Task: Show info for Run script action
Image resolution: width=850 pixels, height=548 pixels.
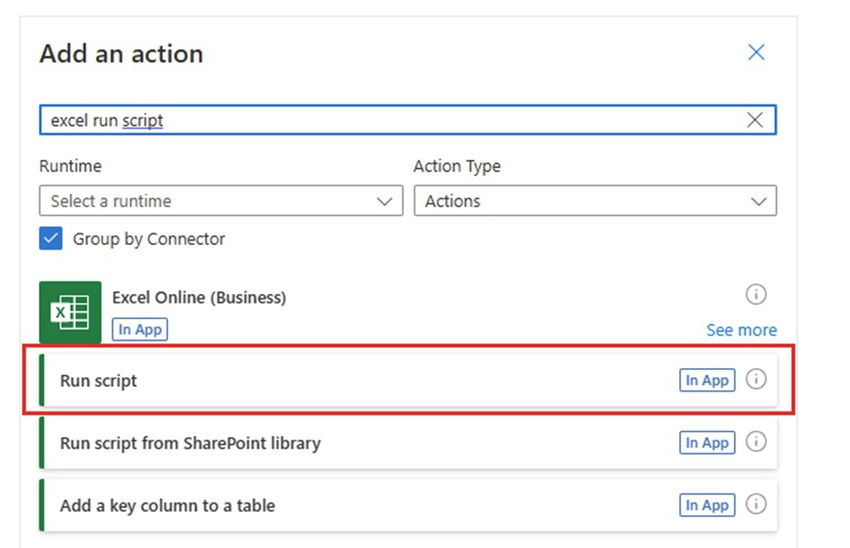Action: tap(756, 379)
